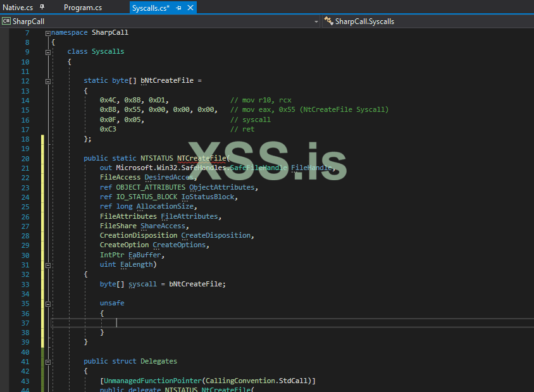Place cursor on the empty line 37
The height and width of the screenshot is (392, 534).
[x=292, y=322]
